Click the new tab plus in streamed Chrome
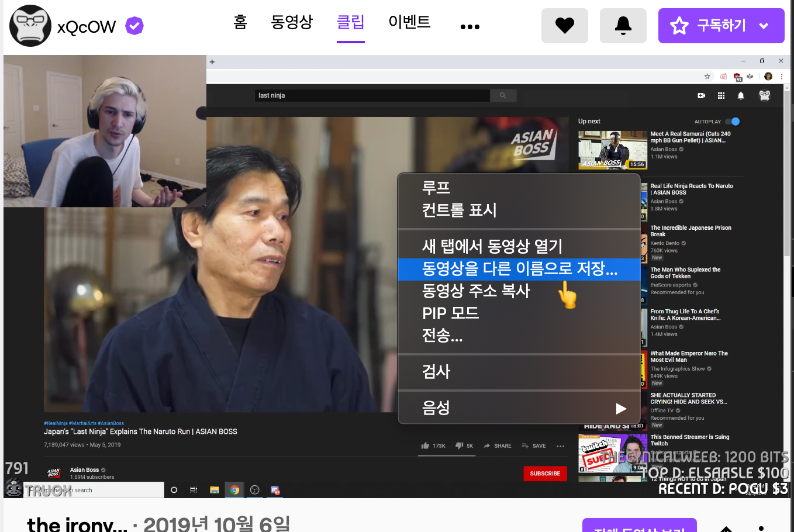The width and height of the screenshot is (794, 532). click(212, 61)
